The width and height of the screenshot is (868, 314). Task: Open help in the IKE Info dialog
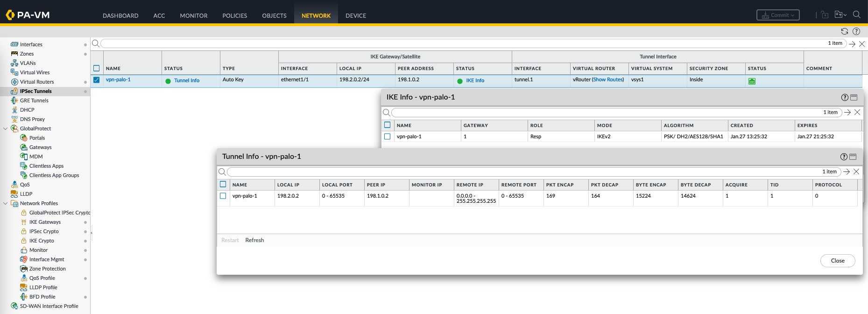844,98
